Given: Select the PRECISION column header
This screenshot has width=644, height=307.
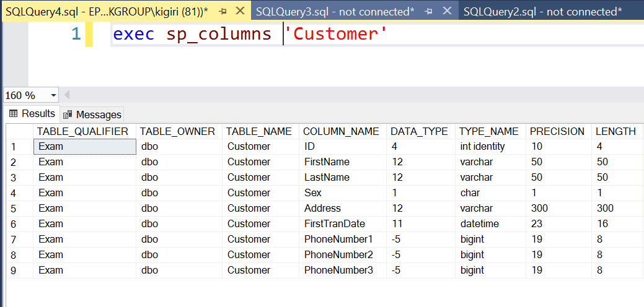Looking at the screenshot, I should (x=558, y=131).
